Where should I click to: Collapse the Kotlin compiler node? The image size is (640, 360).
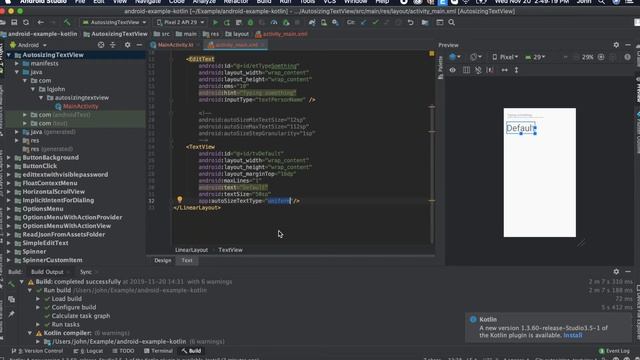click(30, 333)
